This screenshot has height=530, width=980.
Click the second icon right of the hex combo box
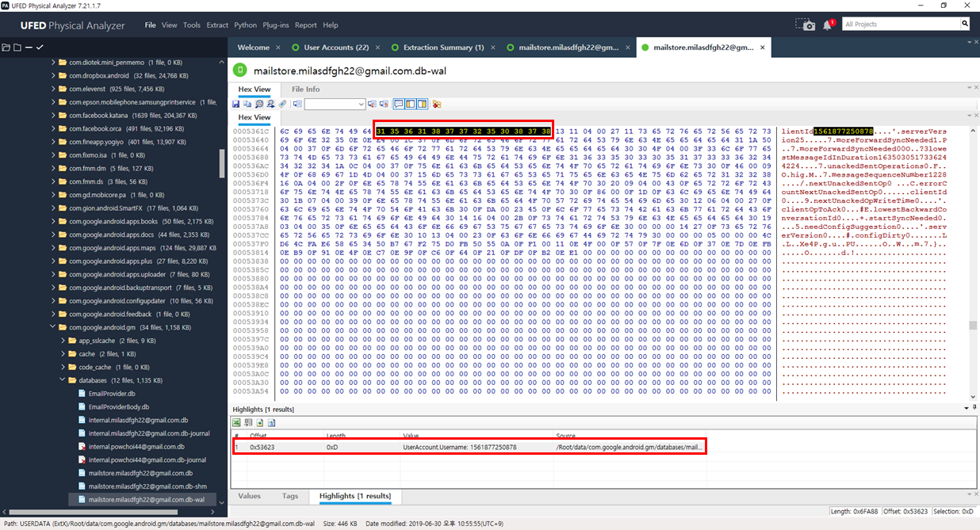[x=384, y=104]
